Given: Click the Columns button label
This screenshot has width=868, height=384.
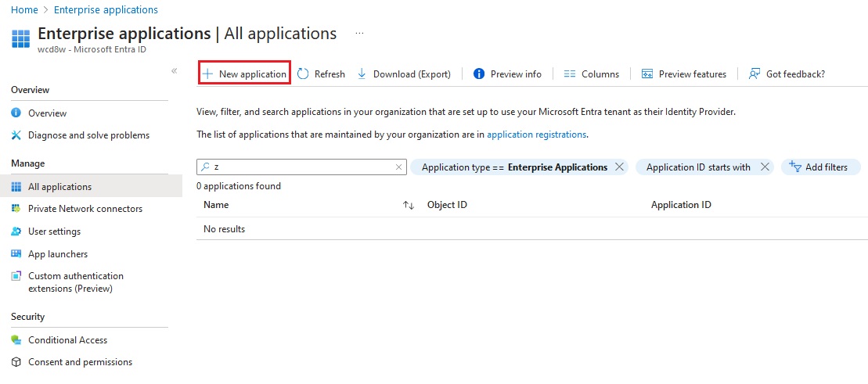Looking at the screenshot, I should pyautogui.click(x=600, y=74).
